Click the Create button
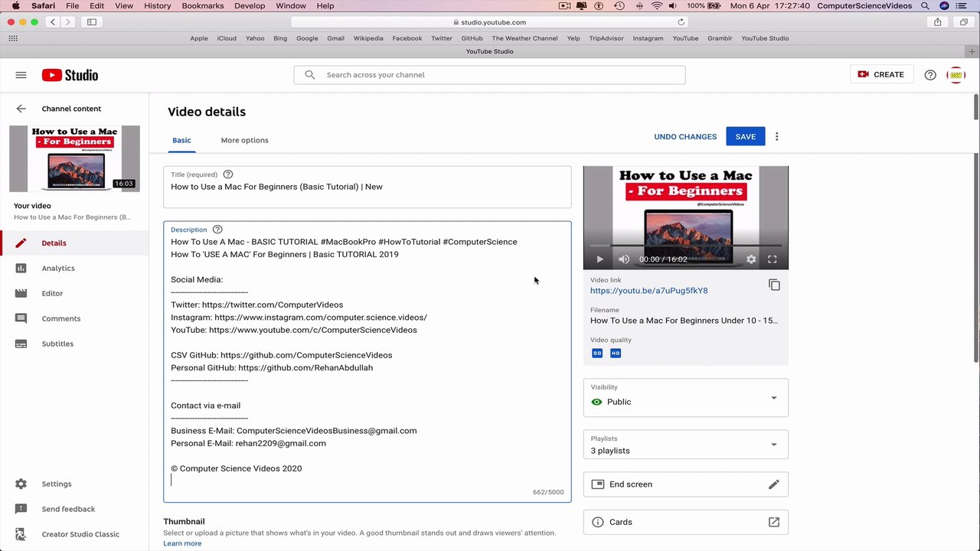This screenshot has width=980, height=551. [881, 74]
